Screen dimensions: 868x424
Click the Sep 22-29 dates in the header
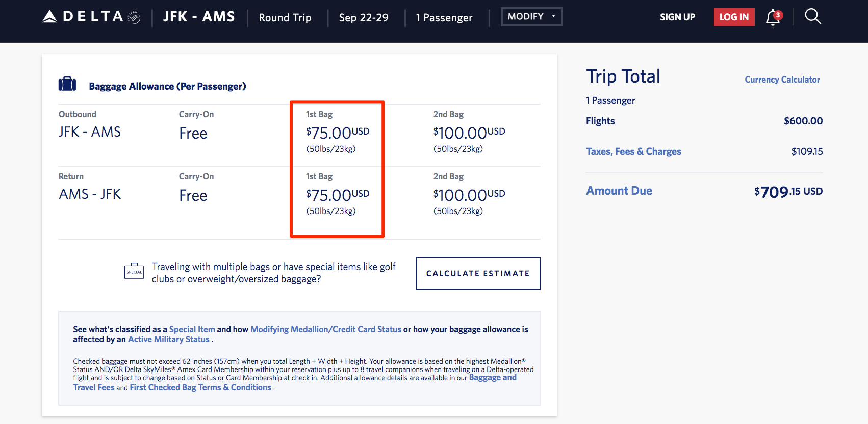[x=363, y=18]
